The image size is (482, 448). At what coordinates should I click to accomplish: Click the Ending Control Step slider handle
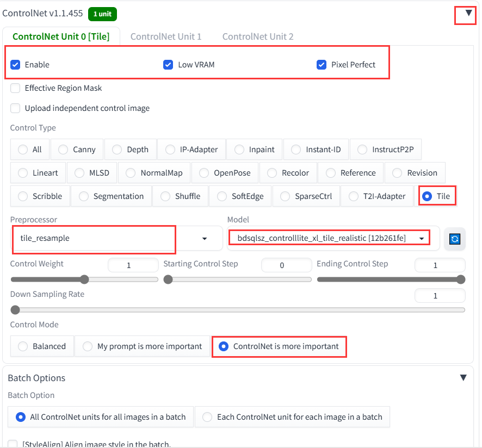coord(461,279)
